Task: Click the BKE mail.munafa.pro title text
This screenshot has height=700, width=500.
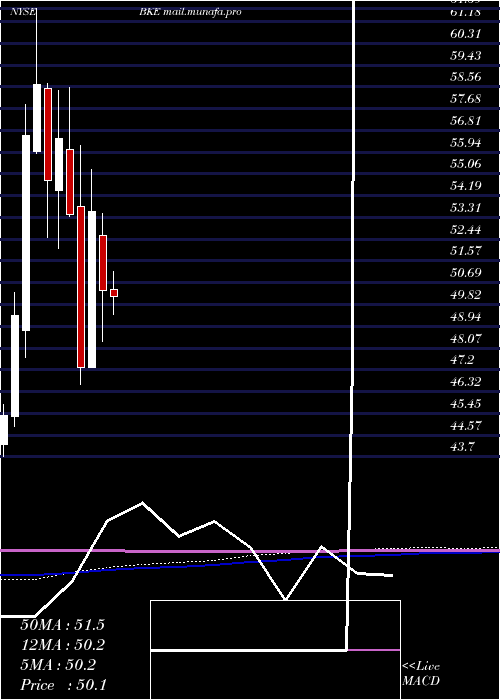Action: (190, 12)
